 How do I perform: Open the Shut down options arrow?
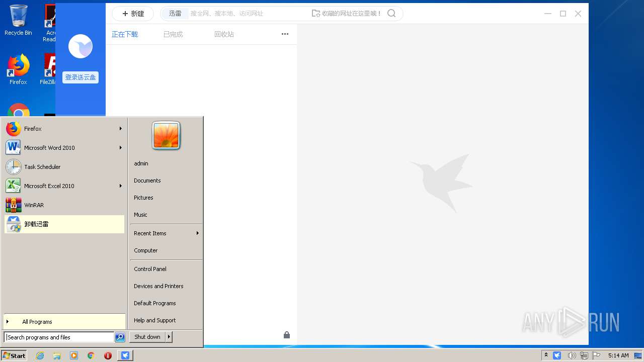pos(169,337)
